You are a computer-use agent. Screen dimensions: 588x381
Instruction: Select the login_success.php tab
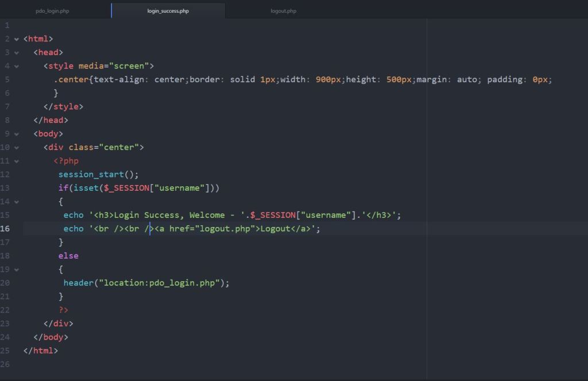pyautogui.click(x=168, y=11)
